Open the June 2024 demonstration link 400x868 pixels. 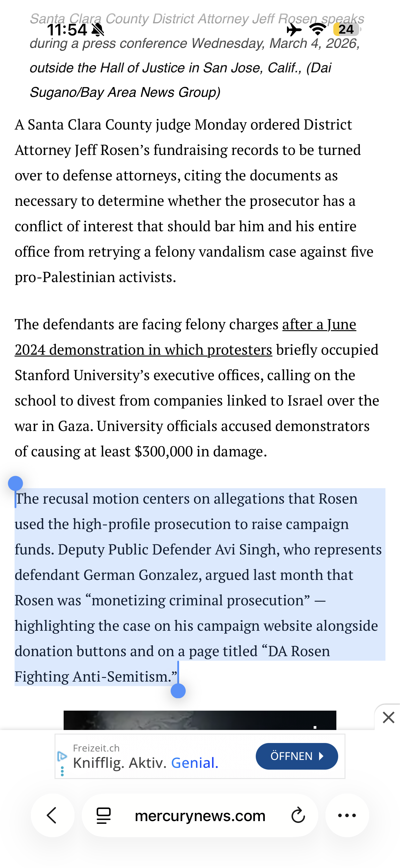(x=185, y=337)
